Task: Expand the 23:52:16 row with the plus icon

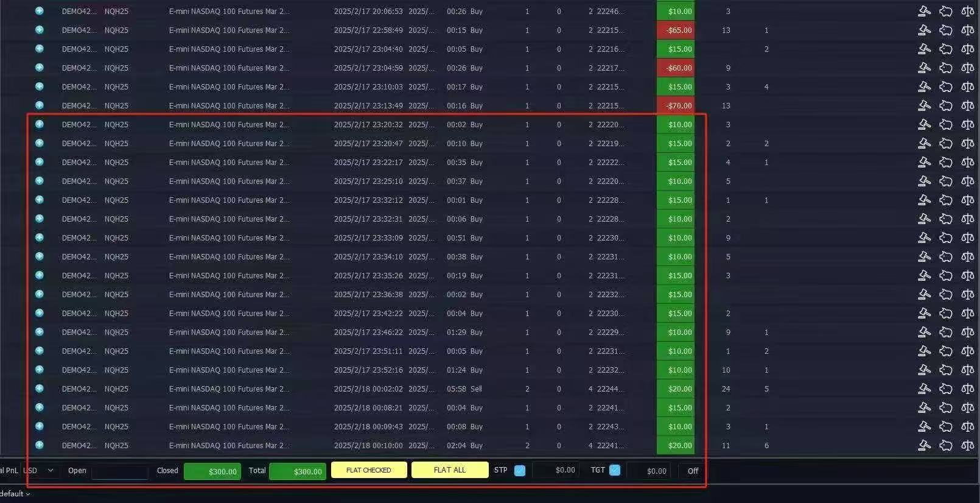Action: [x=40, y=370]
